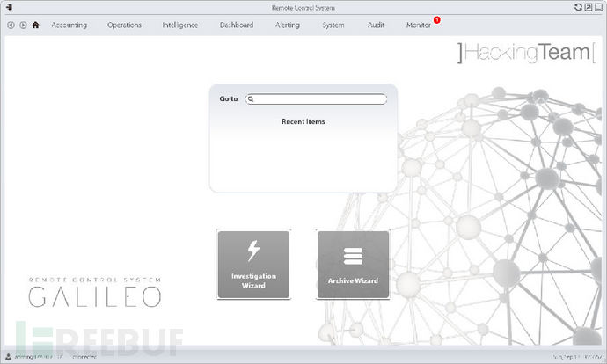Launch the Investigation Wizard
Image resolution: width=607 pixels, height=364 pixels.
pyautogui.click(x=253, y=265)
